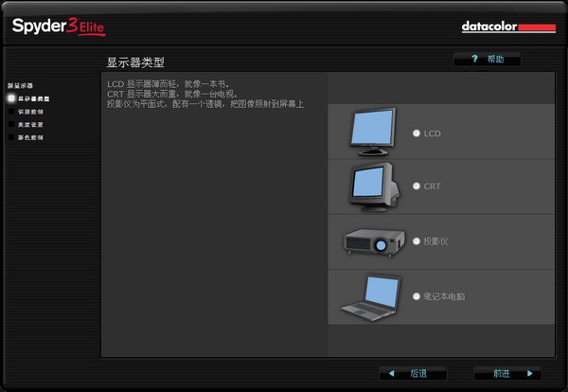
Task: Click the line starting 'LCD 显示器薄而轻'
Action: [x=169, y=84]
